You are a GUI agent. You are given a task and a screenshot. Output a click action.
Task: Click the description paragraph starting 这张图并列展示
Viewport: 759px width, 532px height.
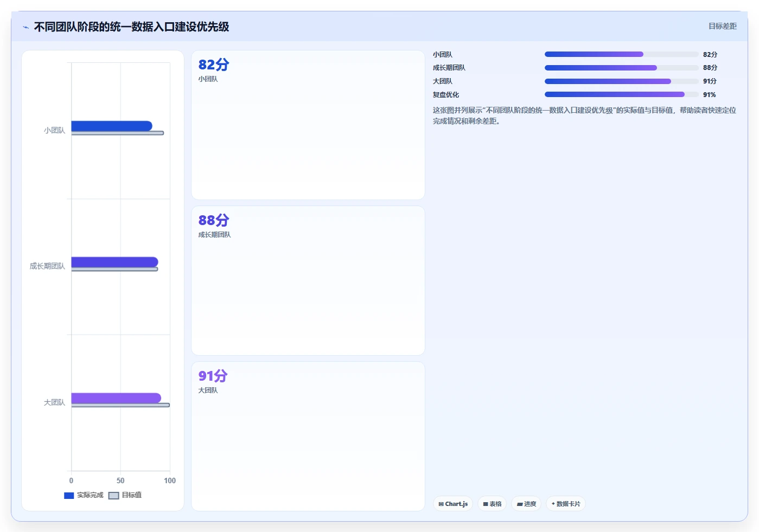[x=584, y=116]
